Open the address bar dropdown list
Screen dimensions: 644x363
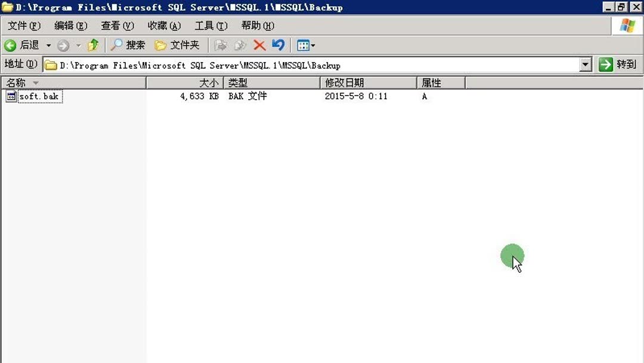(x=585, y=65)
